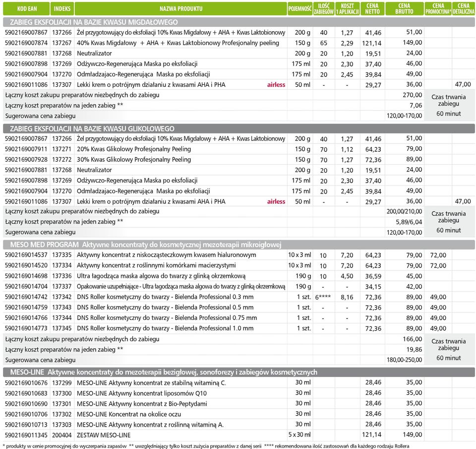Screen dimensions: 476x449
Task: Click per-treatment cost value 7,06
Action: pyautogui.click(x=416, y=105)
